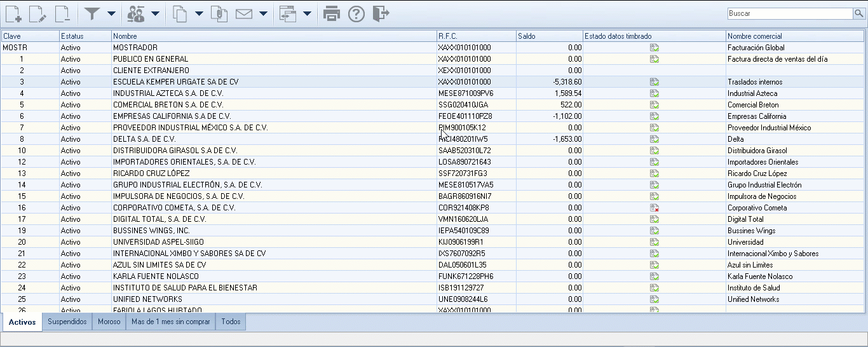
Task: Click the printer icon
Action: point(332,13)
